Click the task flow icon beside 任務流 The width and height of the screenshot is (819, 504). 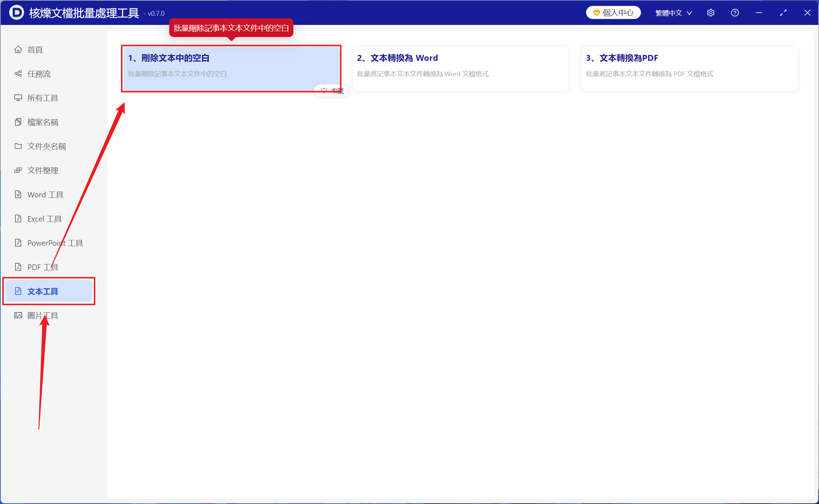point(18,74)
